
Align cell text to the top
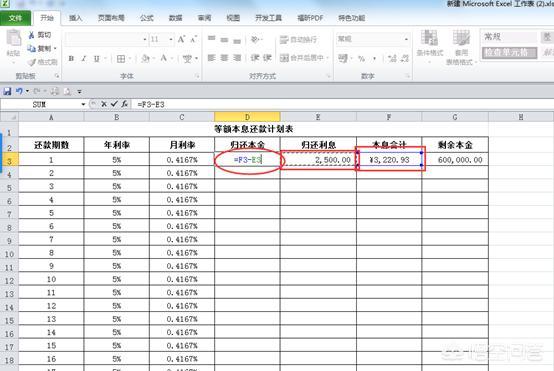(211, 39)
